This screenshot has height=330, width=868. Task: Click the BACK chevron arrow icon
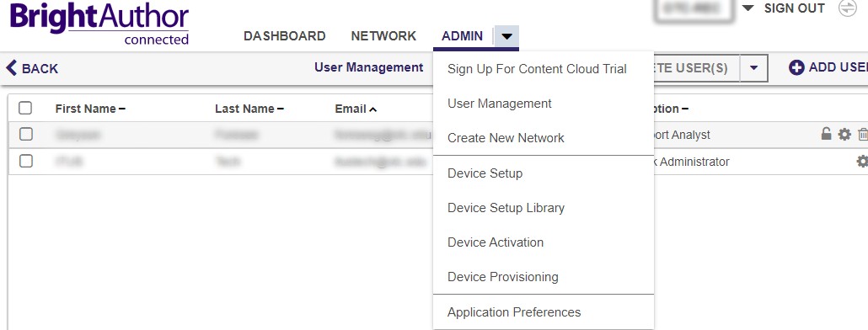[x=11, y=68]
